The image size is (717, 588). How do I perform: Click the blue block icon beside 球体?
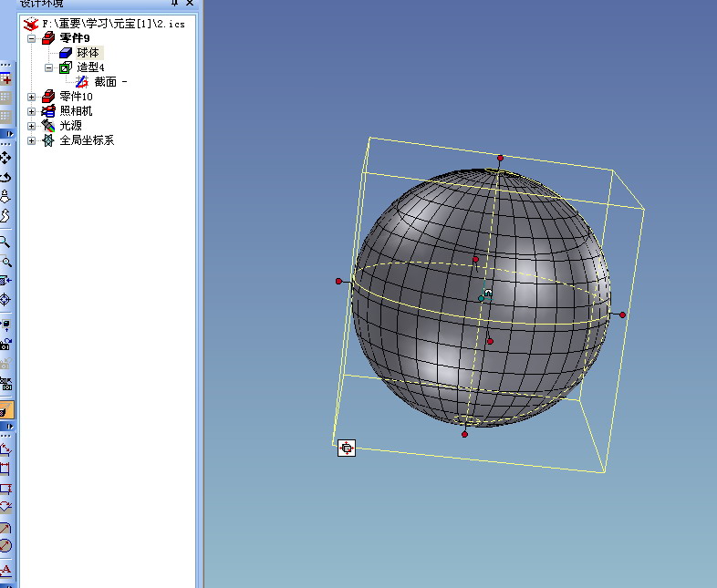(x=66, y=53)
